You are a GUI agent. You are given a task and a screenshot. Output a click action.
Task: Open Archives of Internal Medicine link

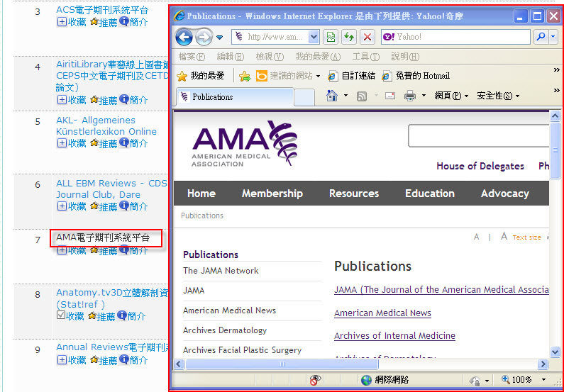(394, 335)
